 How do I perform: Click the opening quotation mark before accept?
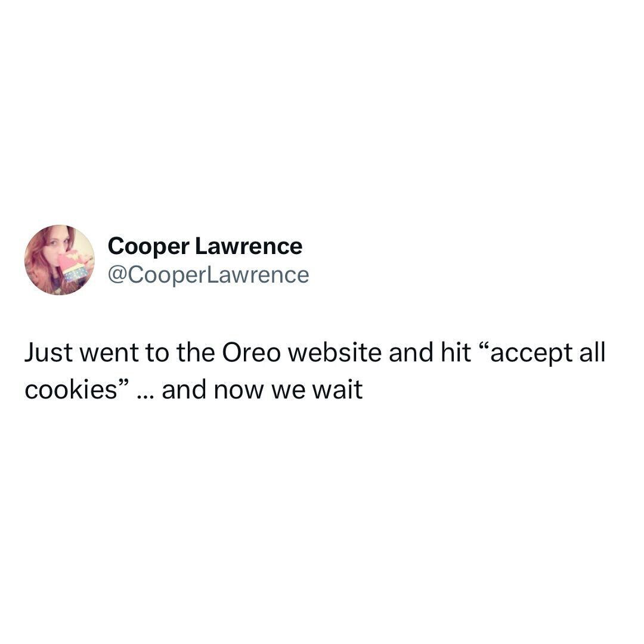point(484,348)
